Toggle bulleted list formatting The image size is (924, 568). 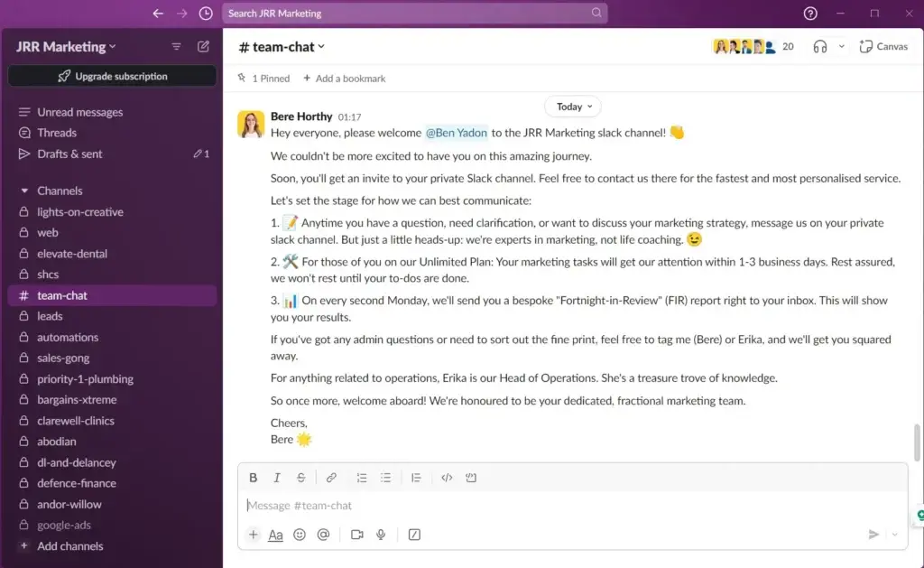[386, 477]
